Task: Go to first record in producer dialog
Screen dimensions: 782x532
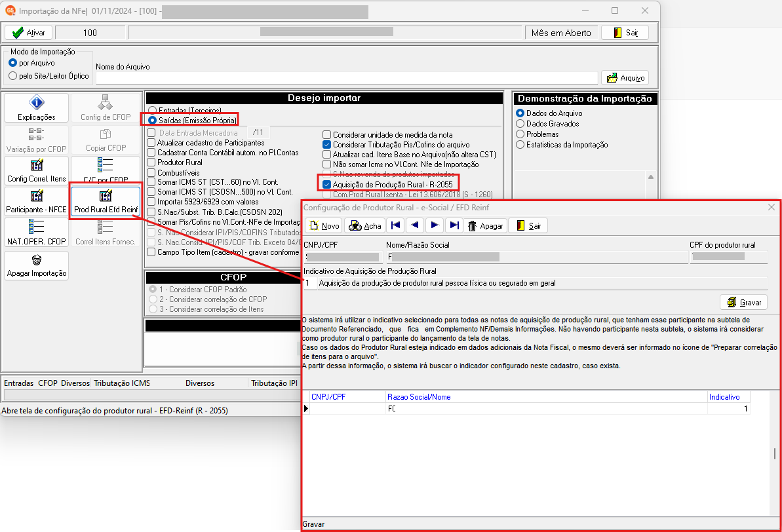Action: click(395, 225)
